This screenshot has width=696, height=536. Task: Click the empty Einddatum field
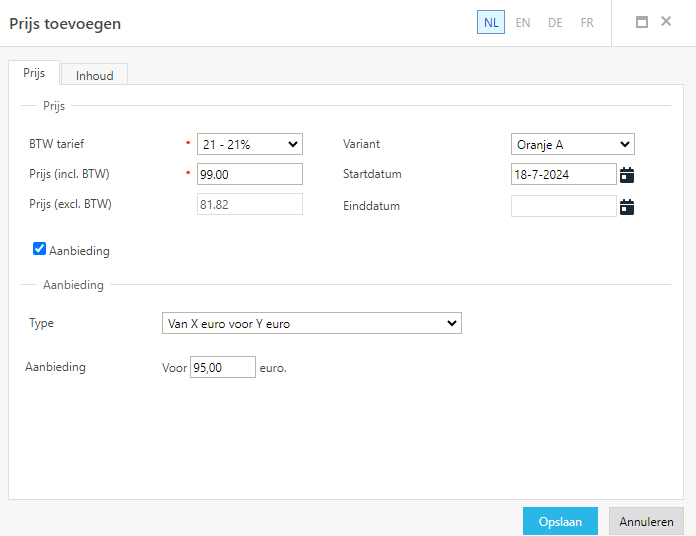[564, 206]
